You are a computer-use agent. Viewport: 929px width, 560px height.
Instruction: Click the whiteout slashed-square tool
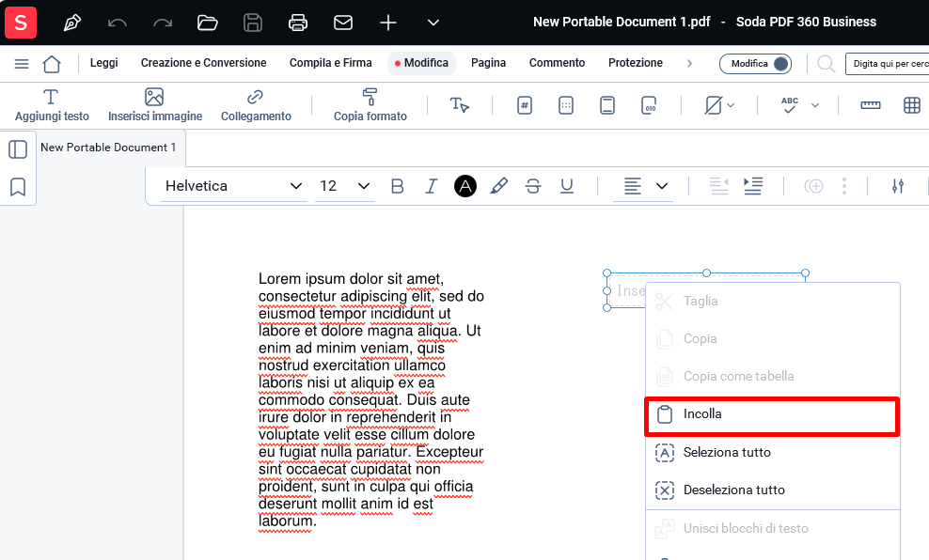tap(713, 105)
